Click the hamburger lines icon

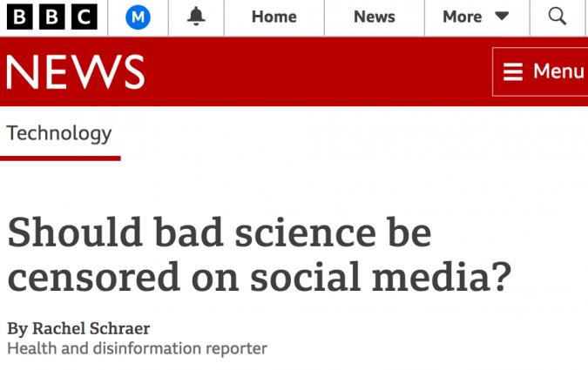513,71
